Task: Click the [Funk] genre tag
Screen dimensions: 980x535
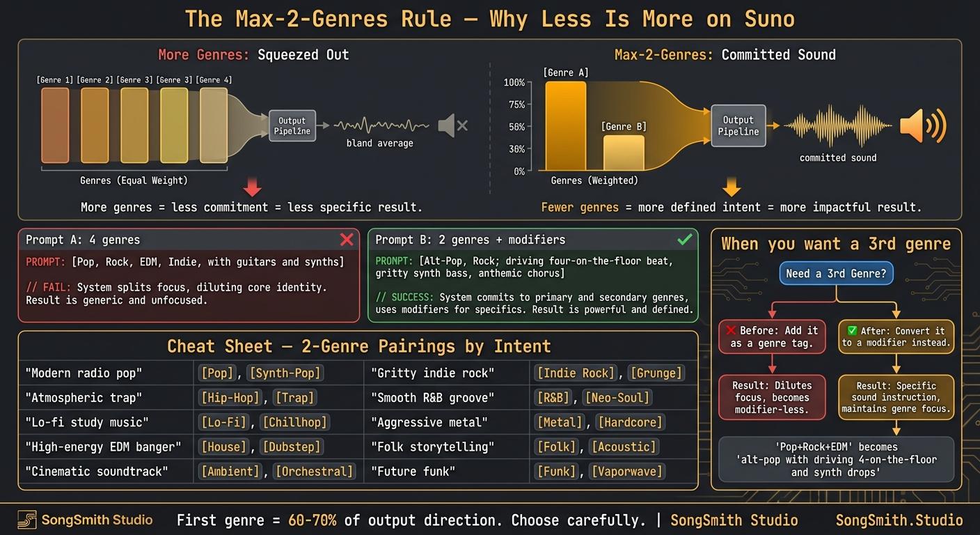Action: [x=557, y=471]
